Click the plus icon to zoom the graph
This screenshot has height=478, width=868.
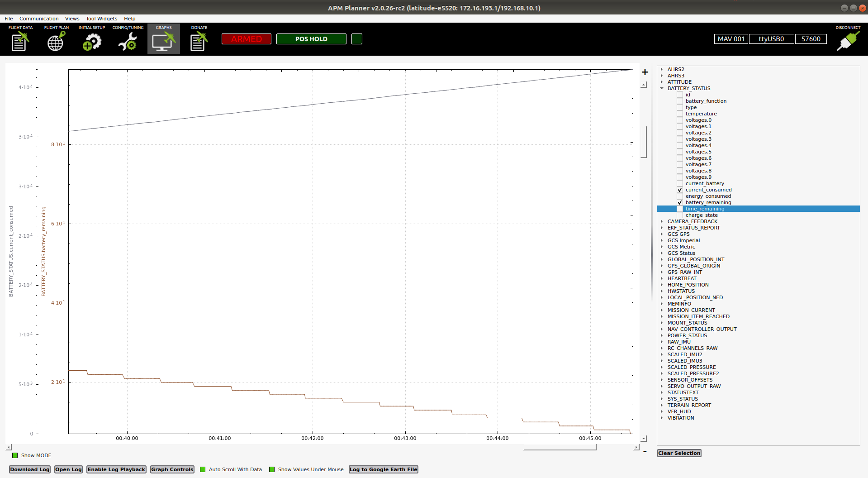click(x=645, y=72)
